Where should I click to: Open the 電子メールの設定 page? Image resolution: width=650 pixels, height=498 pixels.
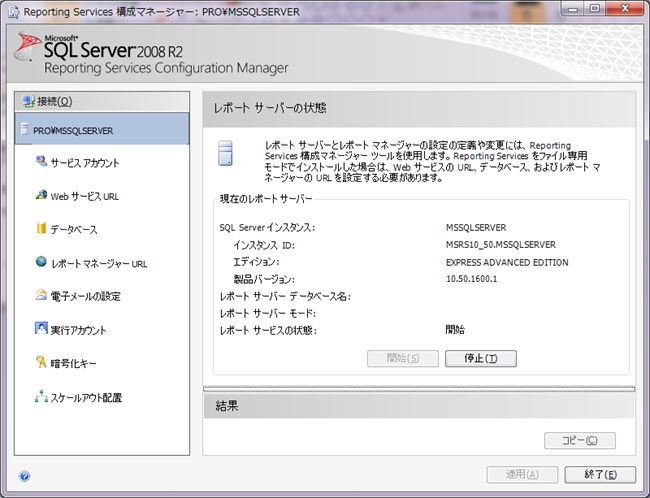point(85,296)
